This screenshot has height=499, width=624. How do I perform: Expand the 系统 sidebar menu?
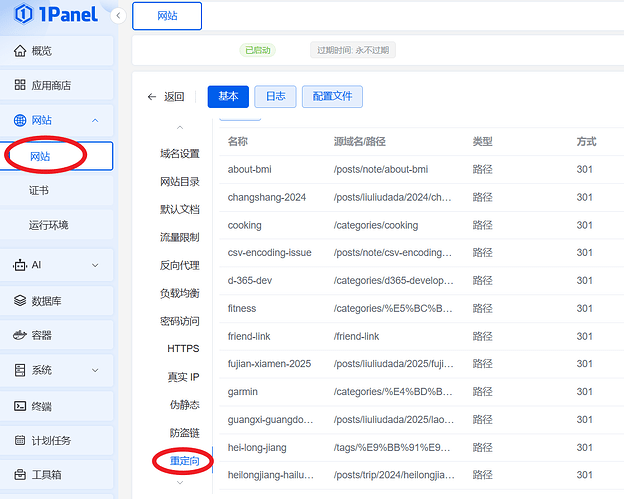point(95,370)
